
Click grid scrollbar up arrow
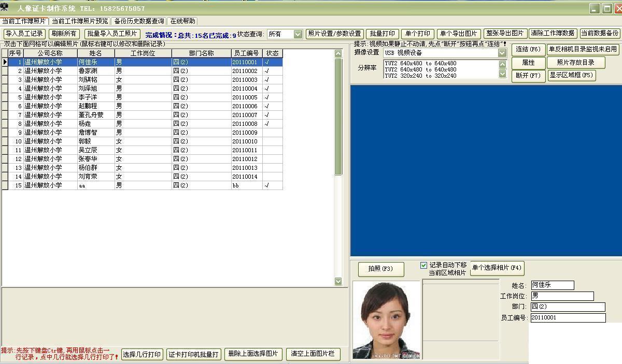coord(338,53)
